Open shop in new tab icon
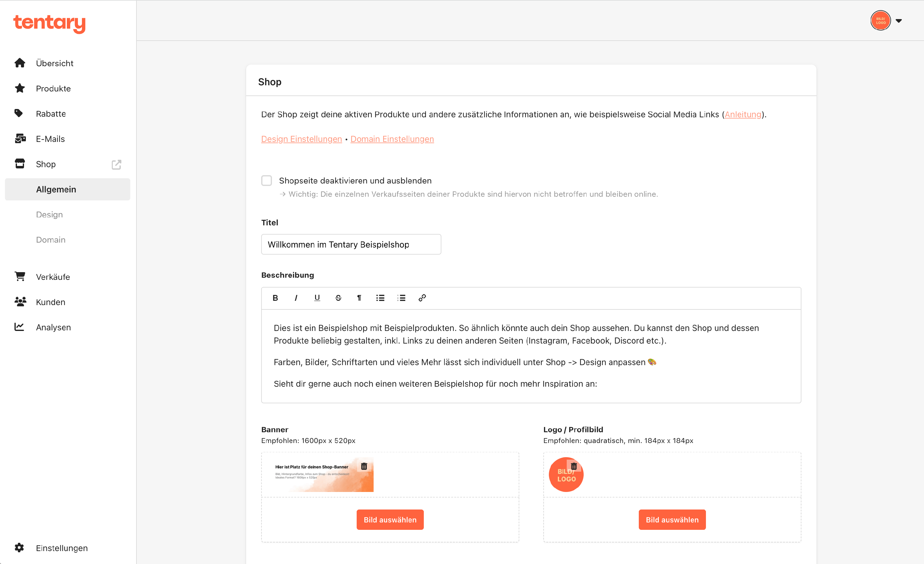 click(x=116, y=164)
